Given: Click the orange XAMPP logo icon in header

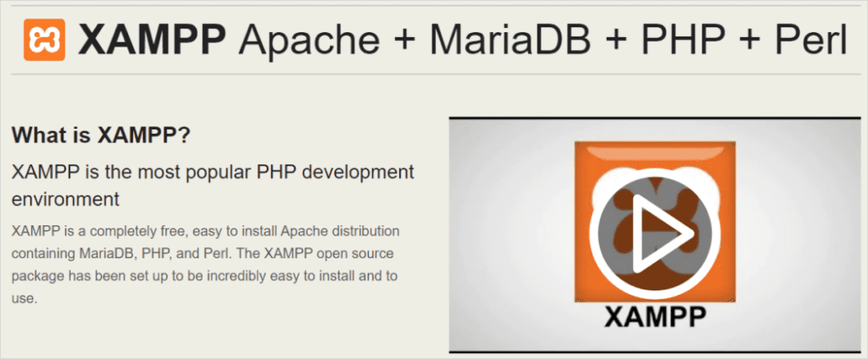Looking at the screenshot, I should click(44, 41).
